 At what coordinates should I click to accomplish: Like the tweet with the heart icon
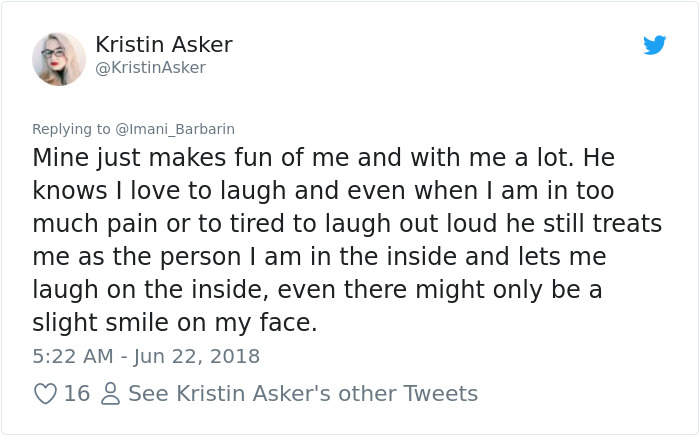[x=45, y=394]
